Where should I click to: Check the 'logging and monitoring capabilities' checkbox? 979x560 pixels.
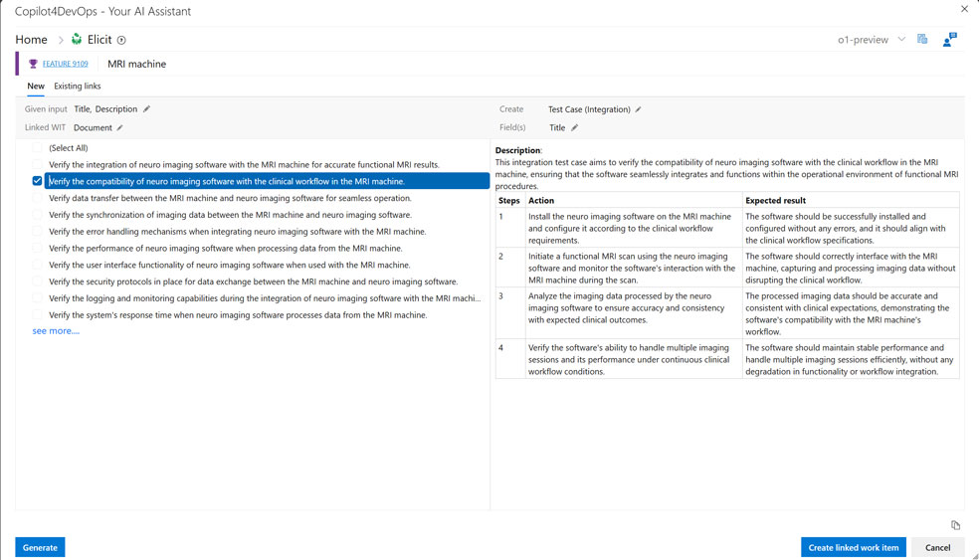point(37,298)
